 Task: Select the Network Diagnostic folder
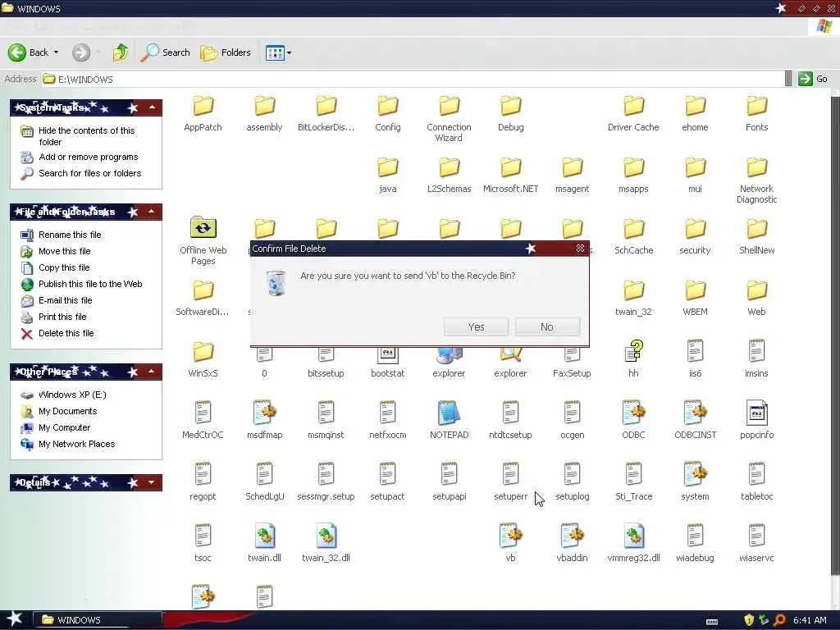(x=756, y=180)
